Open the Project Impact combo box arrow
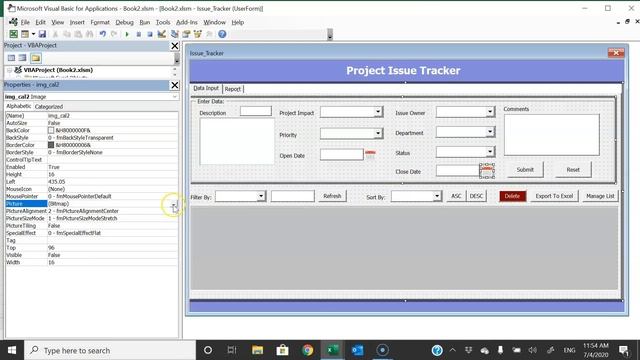 click(378, 111)
